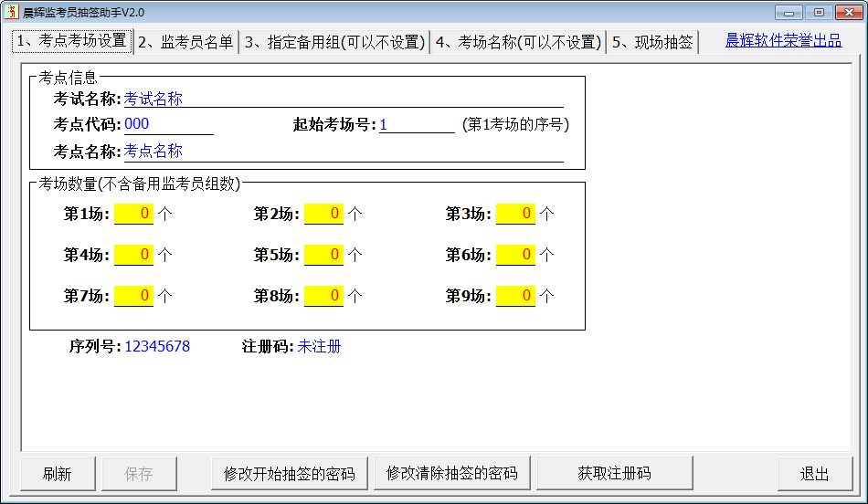The height and width of the screenshot is (504, 868).
Task: Select the 第9场 count field
Action: [x=515, y=296]
